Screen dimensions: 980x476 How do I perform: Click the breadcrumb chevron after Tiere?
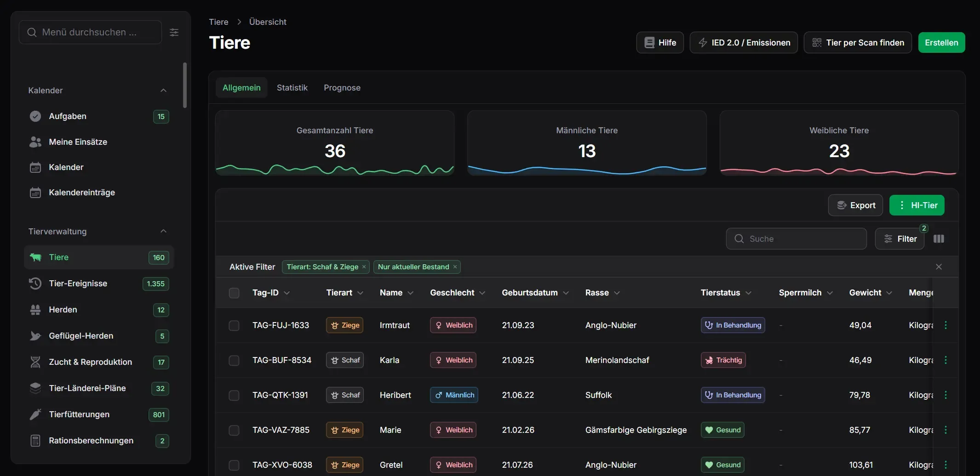(x=239, y=22)
